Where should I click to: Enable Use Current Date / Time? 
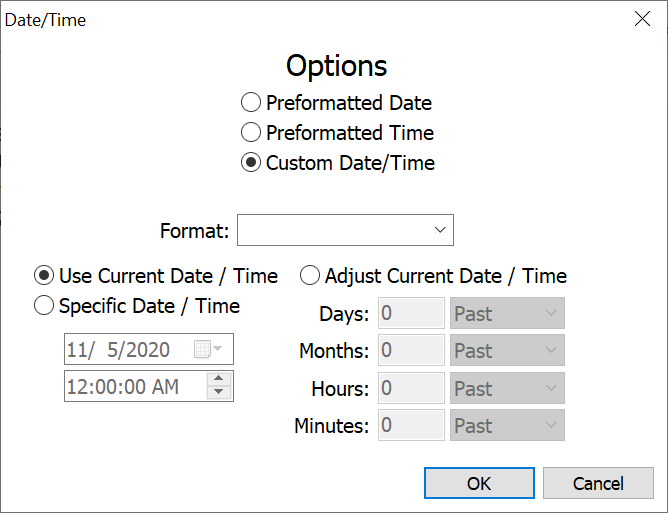[x=44, y=276]
